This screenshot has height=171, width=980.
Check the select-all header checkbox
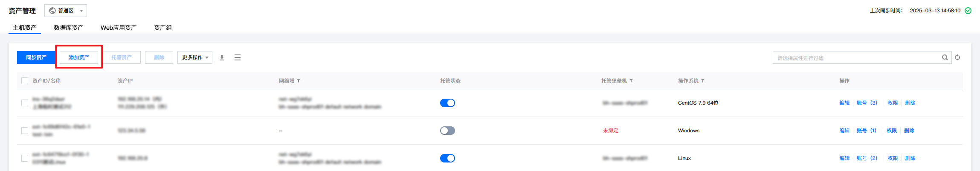(25, 81)
